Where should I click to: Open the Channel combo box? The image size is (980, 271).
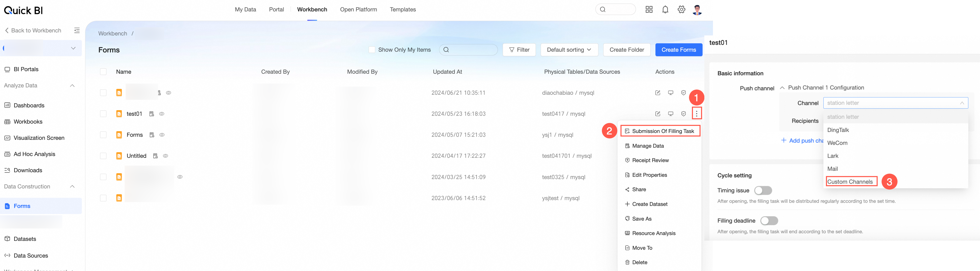click(x=896, y=103)
